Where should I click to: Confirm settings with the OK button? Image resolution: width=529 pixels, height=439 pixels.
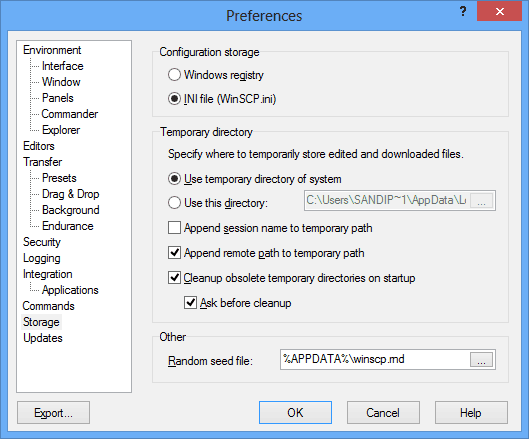295,412
